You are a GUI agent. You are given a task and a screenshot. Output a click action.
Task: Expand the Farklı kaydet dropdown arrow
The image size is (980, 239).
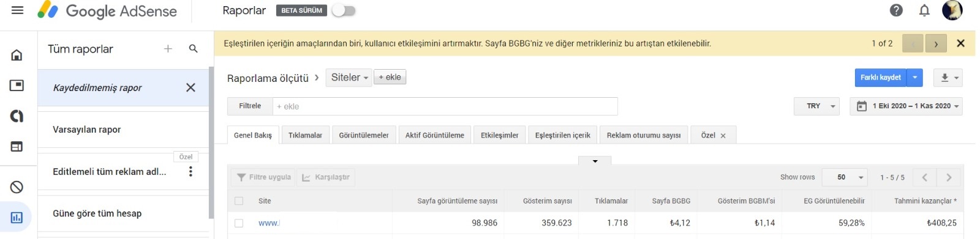pos(914,78)
